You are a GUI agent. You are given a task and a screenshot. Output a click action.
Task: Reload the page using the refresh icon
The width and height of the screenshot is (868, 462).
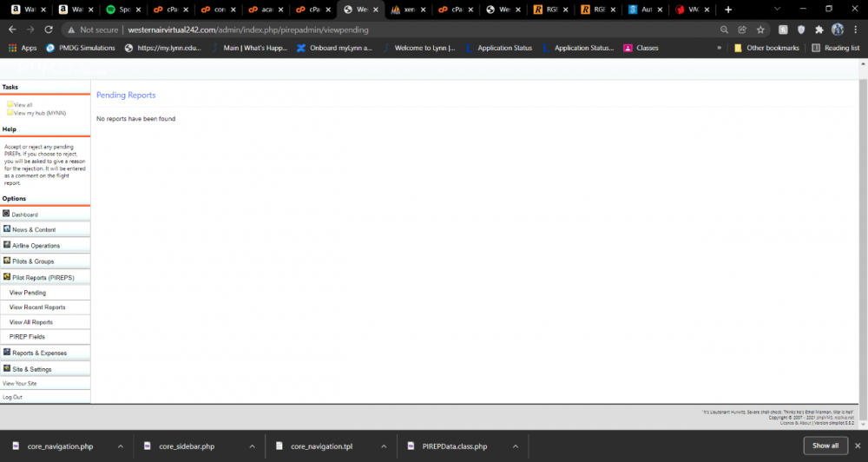[51, 30]
